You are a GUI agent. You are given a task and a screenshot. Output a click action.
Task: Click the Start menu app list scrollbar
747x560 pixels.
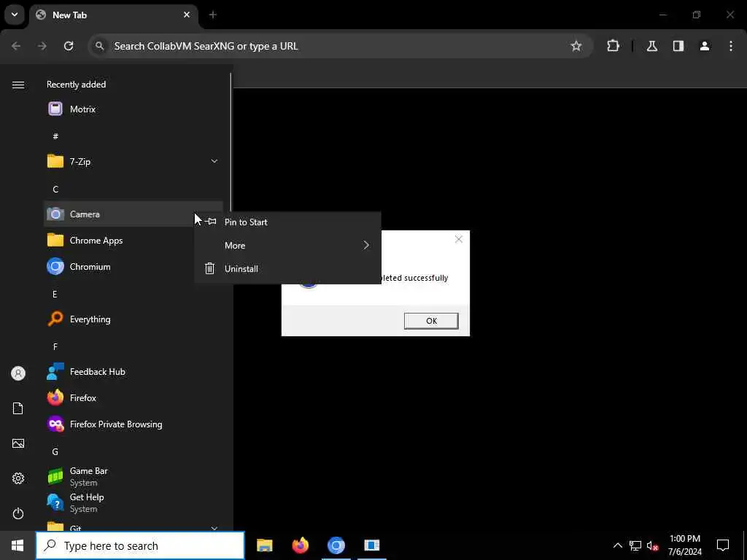(x=231, y=143)
